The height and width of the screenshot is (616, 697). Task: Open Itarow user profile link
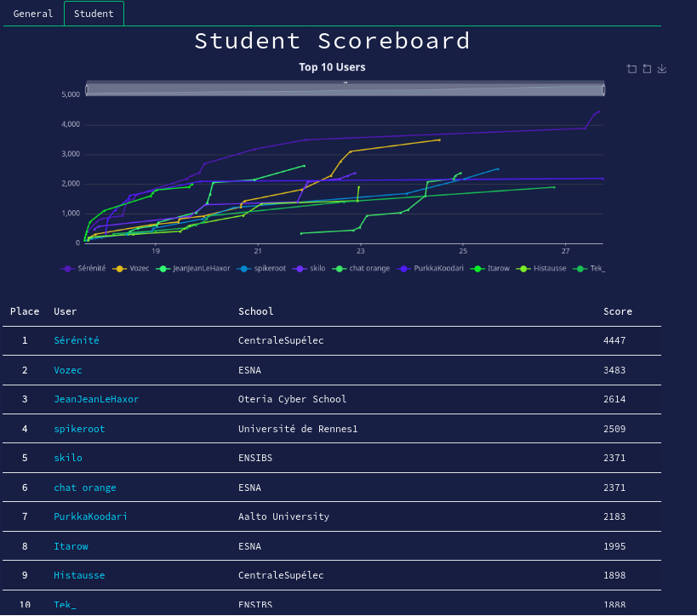click(x=71, y=546)
